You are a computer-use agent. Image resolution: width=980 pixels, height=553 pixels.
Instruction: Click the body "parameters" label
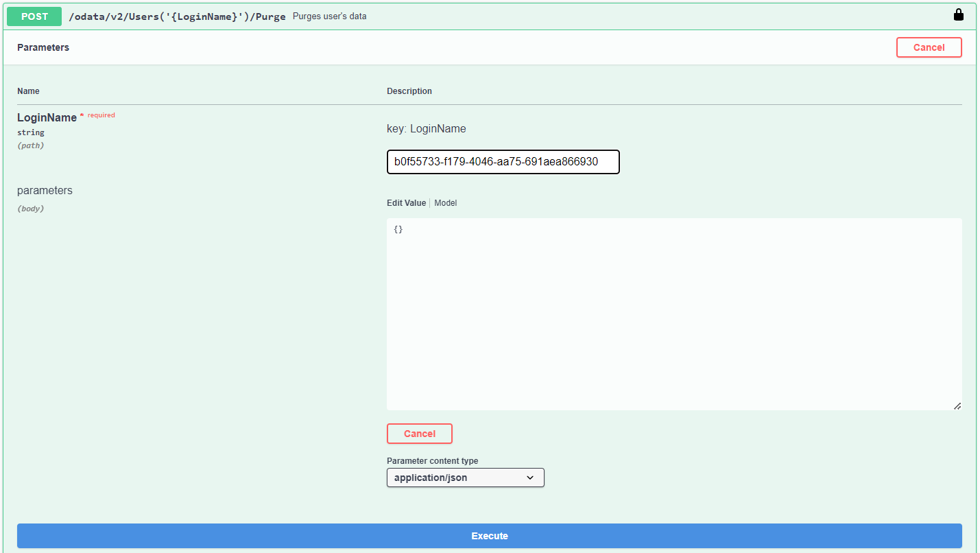(45, 190)
